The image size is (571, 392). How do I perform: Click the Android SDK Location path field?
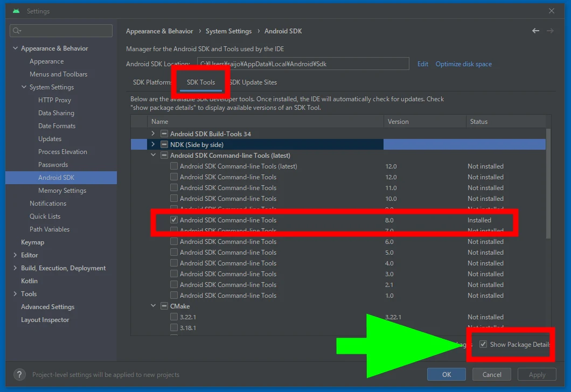303,64
